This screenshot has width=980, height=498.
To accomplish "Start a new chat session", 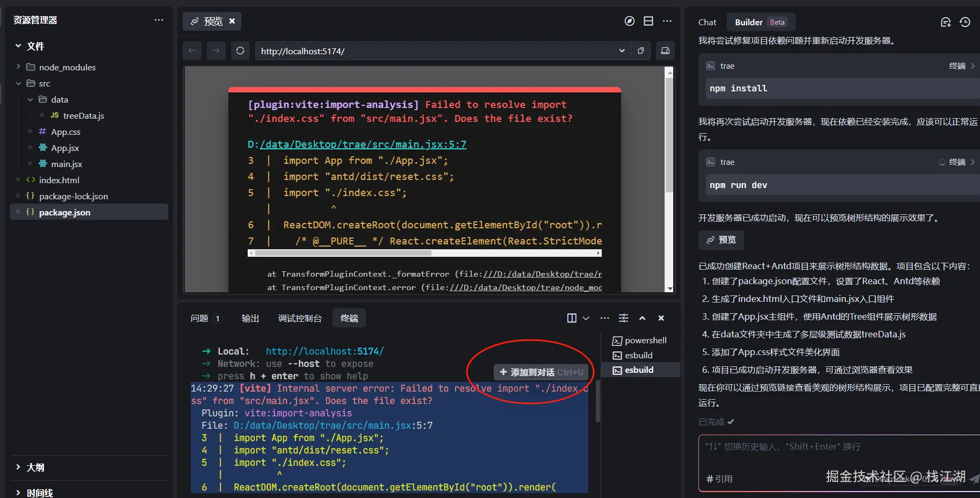I will point(946,22).
